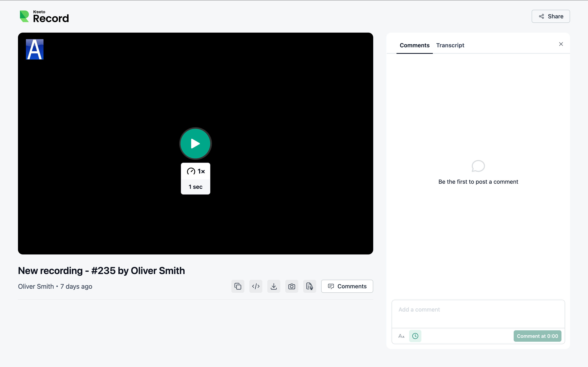Close the comments side panel
Screen dimensions: 588x367
pyautogui.click(x=561, y=44)
